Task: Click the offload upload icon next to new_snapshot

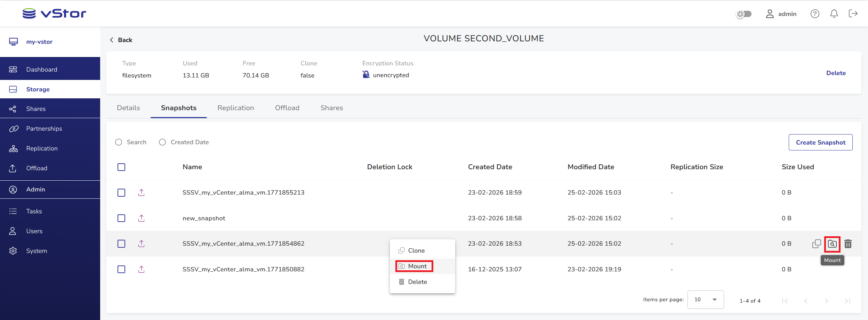Action: [x=141, y=218]
